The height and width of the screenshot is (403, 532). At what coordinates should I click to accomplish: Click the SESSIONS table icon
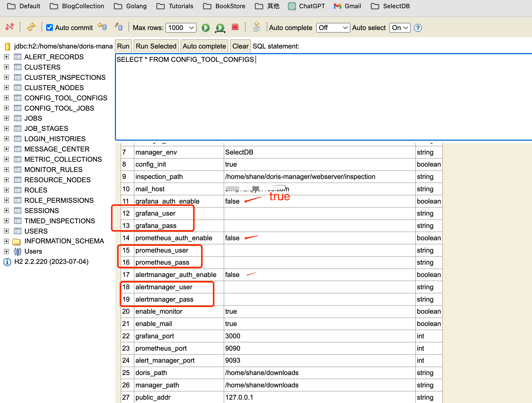pos(17,210)
